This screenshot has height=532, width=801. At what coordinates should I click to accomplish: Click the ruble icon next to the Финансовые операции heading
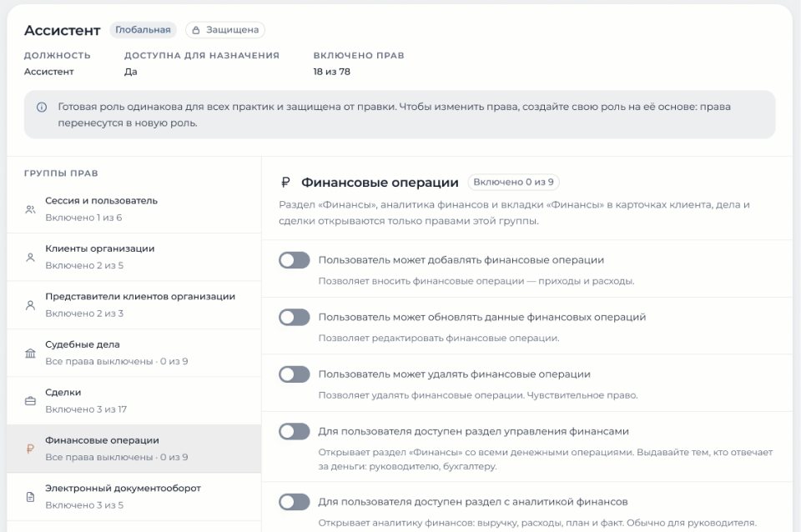point(285,183)
